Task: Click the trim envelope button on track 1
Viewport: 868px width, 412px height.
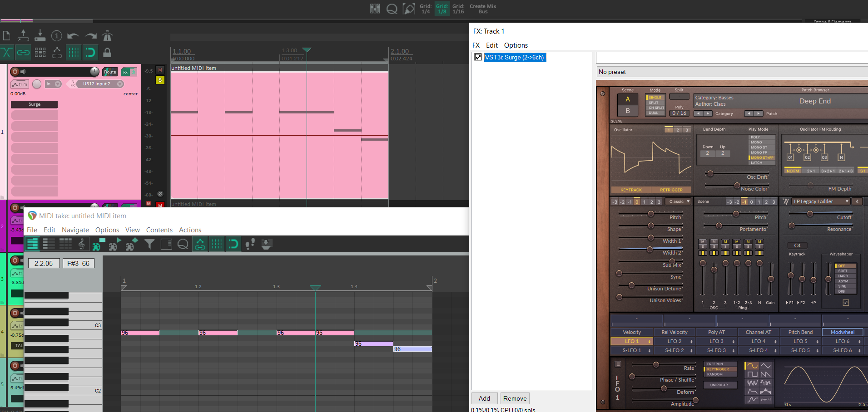Action: (20, 84)
